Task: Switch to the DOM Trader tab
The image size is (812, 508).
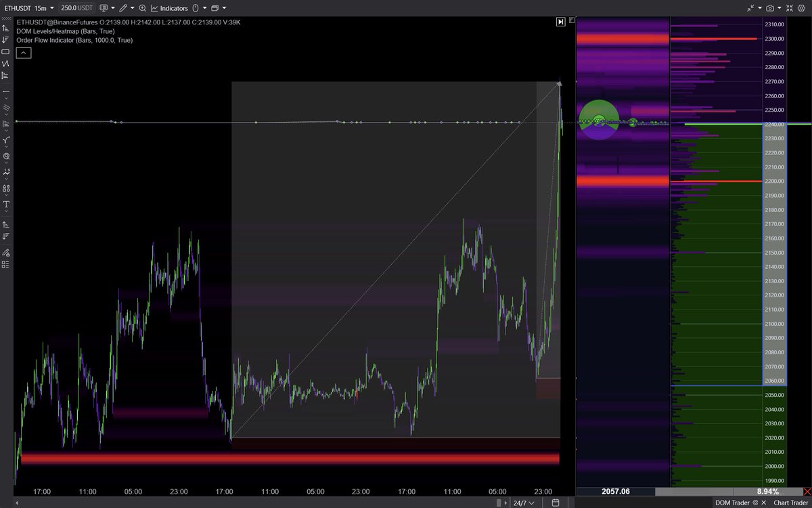Action: (x=731, y=503)
